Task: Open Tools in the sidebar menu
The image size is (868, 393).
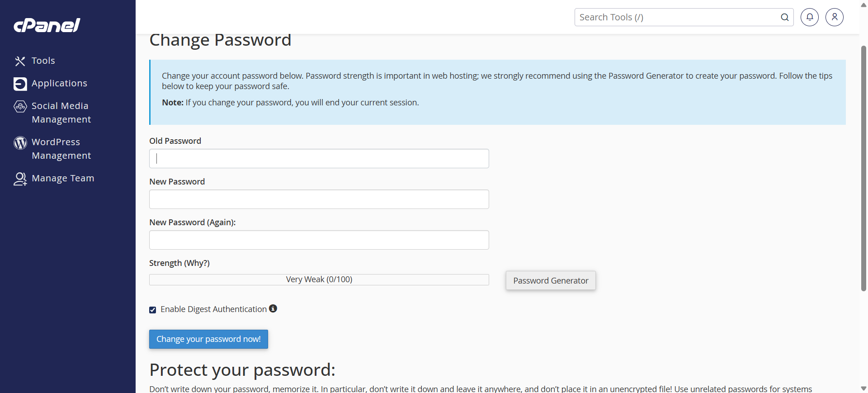Action: [43, 61]
